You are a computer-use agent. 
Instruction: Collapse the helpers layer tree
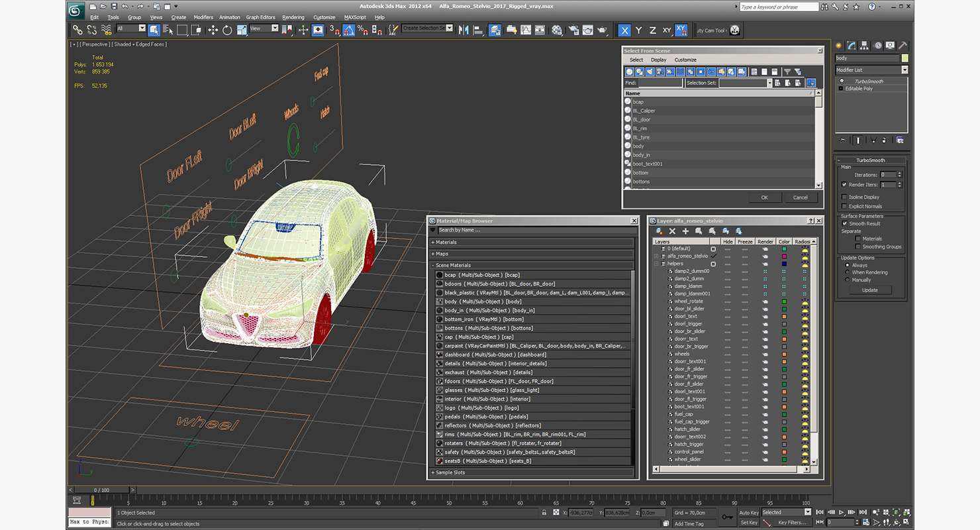pyautogui.click(x=656, y=264)
